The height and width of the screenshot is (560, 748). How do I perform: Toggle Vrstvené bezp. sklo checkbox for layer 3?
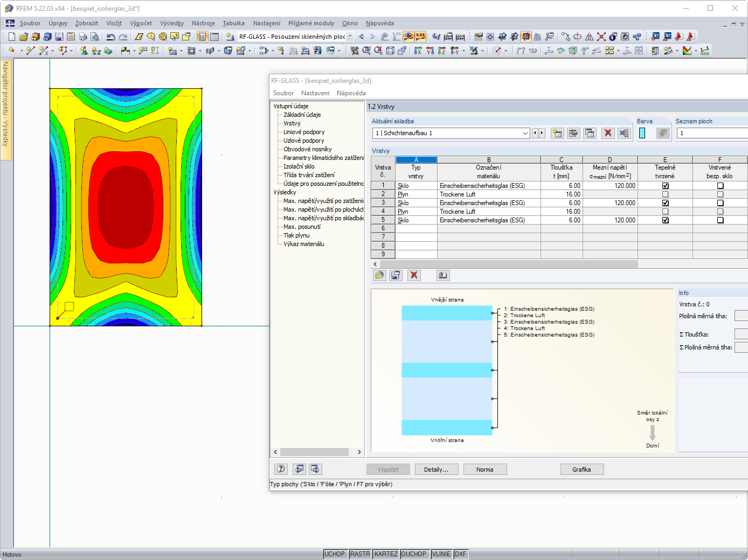coord(721,203)
